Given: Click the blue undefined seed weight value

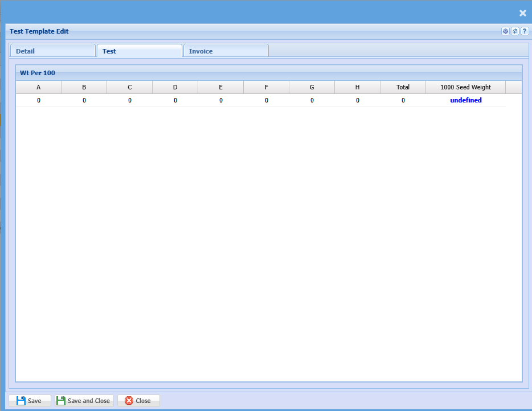Looking at the screenshot, I should point(465,100).
